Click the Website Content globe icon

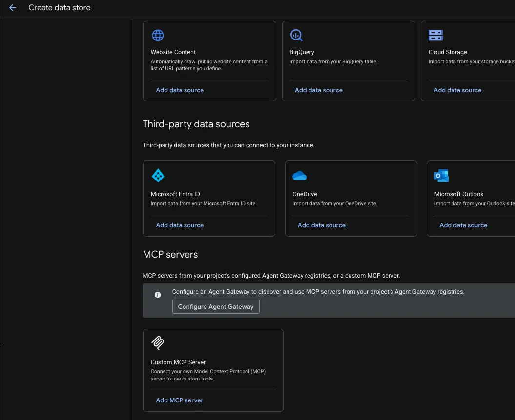[x=158, y=35]
